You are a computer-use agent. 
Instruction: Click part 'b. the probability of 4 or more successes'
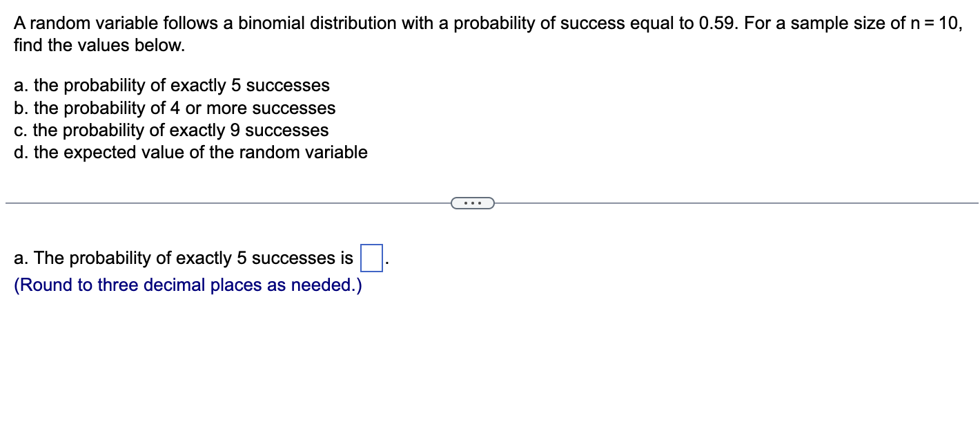[175, 108]
